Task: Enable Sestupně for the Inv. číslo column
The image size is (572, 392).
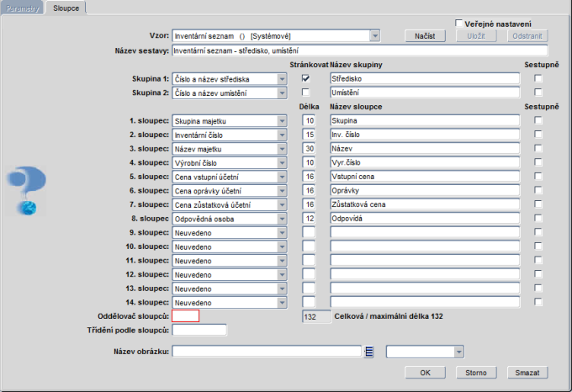Action: (538, 135)
